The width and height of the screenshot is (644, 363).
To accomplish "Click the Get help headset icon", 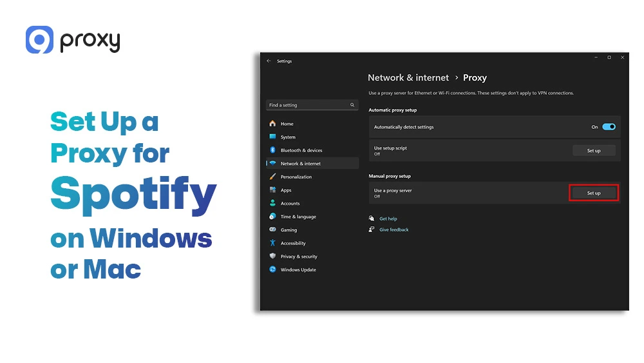I will [372, 219].
